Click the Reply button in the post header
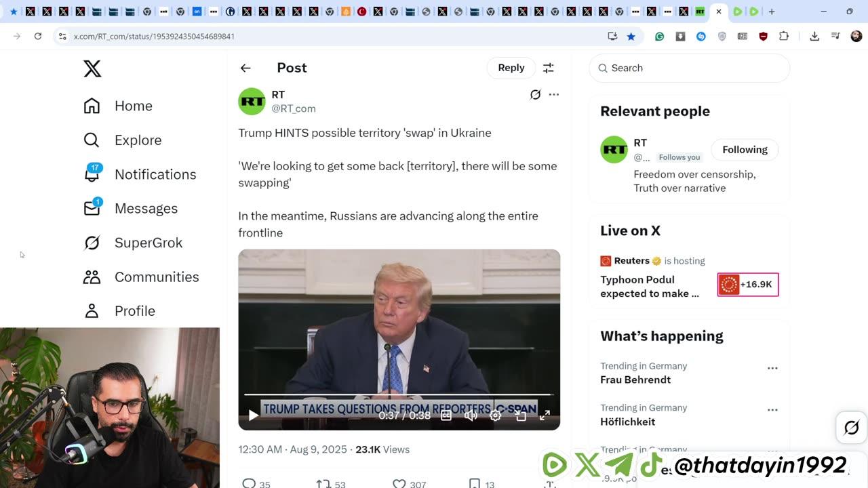The image size is (868, 488). [511, 68]
